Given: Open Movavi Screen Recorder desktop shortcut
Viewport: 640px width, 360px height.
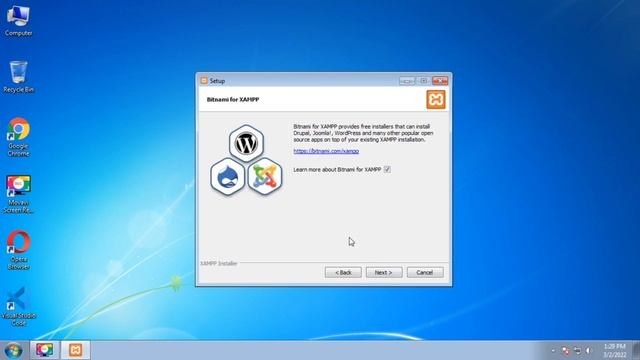Looking at the screenshot, I should click(x=18, y=193).
